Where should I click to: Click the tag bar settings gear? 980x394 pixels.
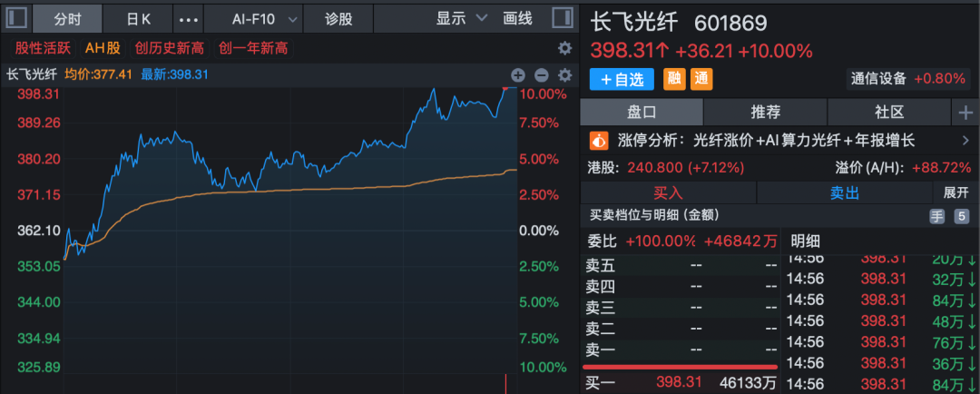coord(564,48)
